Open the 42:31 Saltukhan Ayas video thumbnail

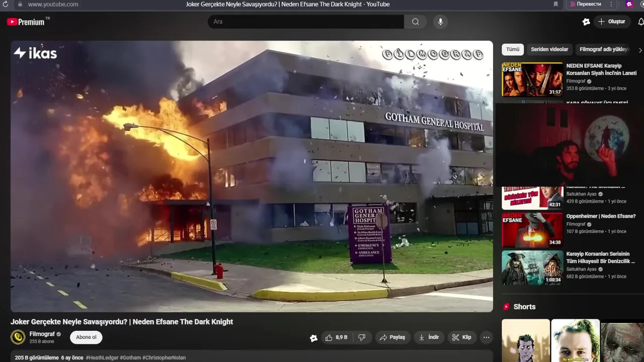point(532,198)
